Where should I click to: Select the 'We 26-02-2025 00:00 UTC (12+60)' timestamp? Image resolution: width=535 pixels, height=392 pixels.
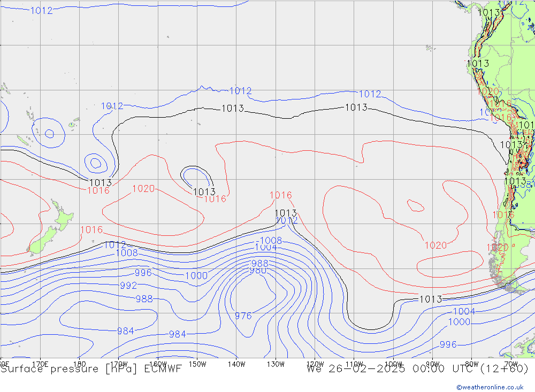tap(417, 369)
